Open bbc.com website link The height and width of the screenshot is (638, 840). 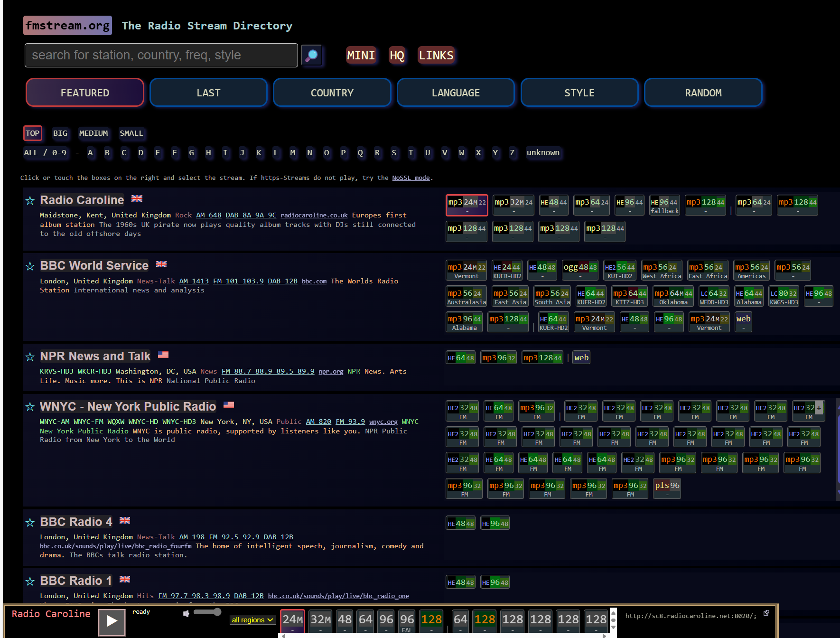(x=314, y=281)
